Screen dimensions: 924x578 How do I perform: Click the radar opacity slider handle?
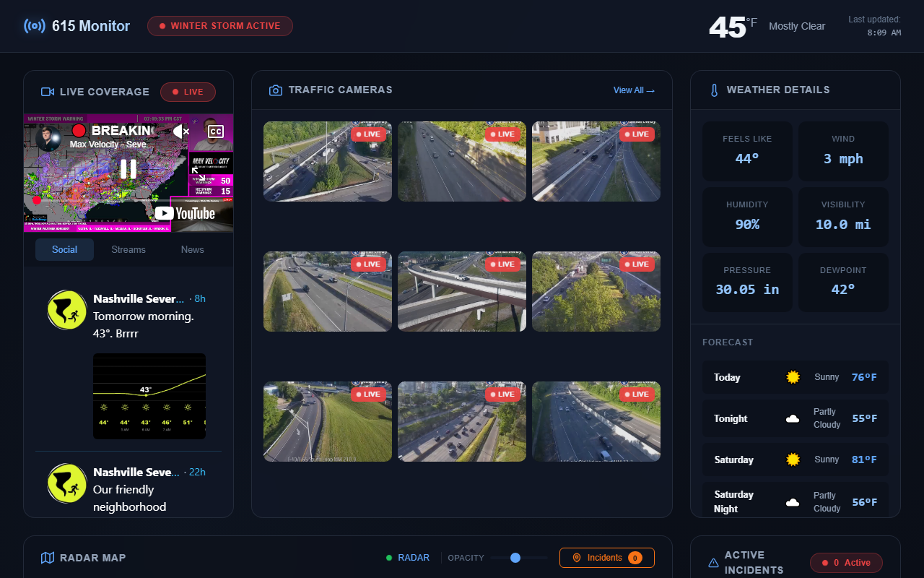click(x=515, y=558)
